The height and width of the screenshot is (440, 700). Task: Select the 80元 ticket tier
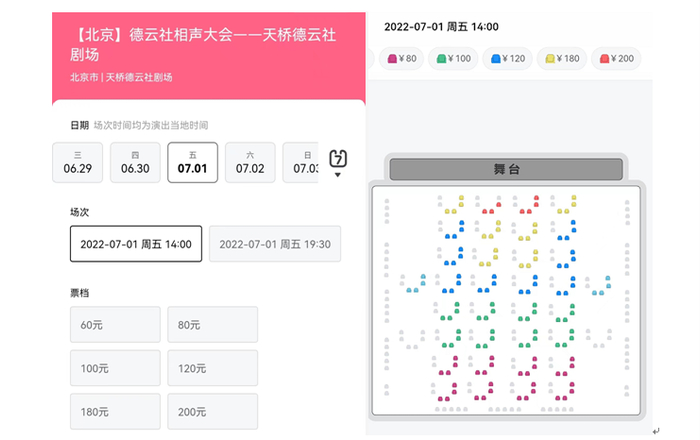pyautogui.click(x=212, y=324)
